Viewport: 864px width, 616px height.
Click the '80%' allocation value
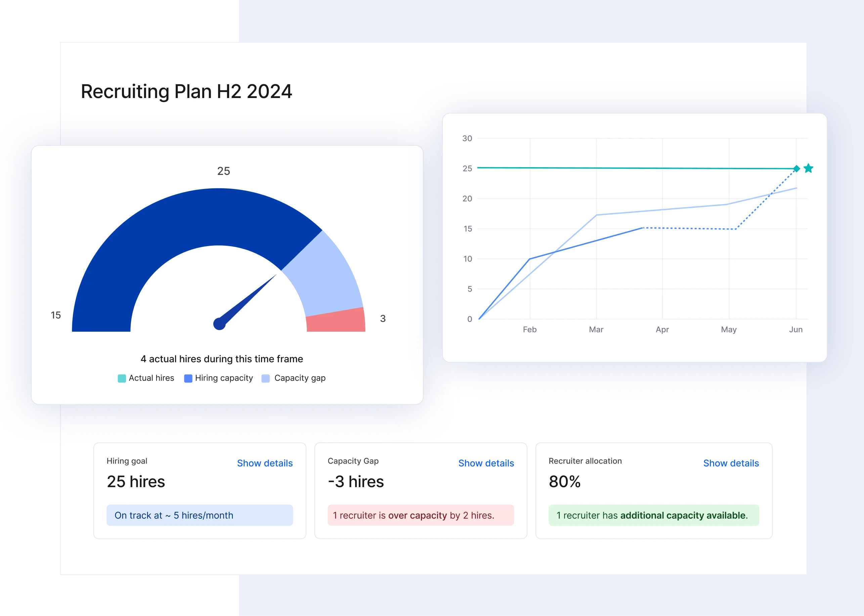(x=564, y=482)
